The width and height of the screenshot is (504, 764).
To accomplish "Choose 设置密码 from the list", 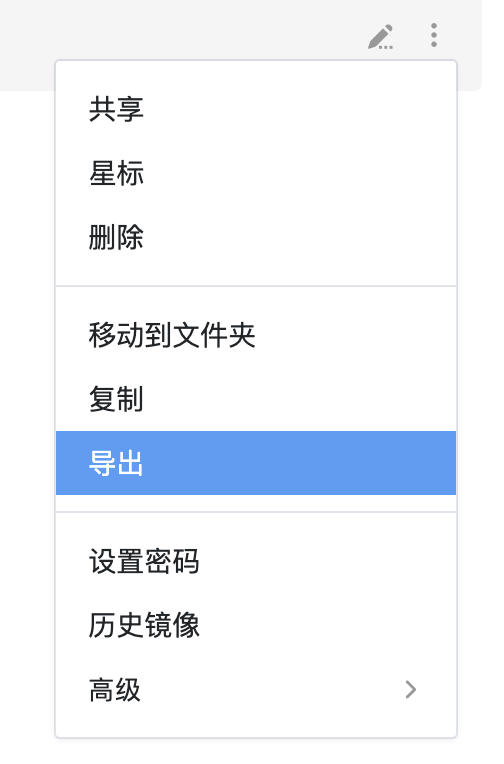I will click(x=256, y=561).
